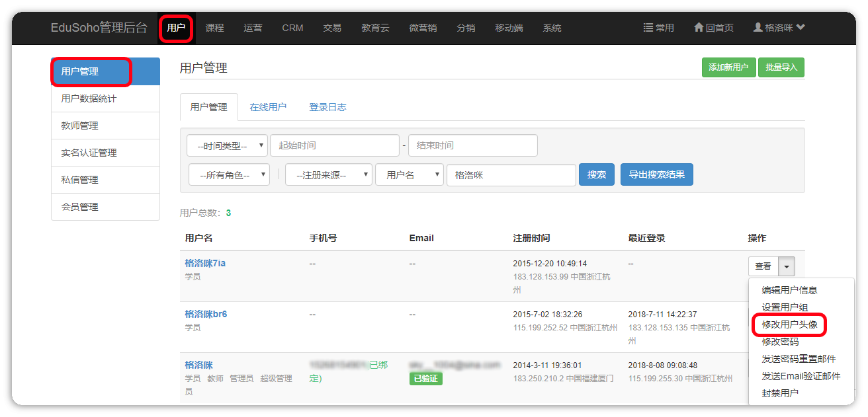868x417 pixels.
Task: Choose 修改密码 in the action menu
Action: (780, 342)
